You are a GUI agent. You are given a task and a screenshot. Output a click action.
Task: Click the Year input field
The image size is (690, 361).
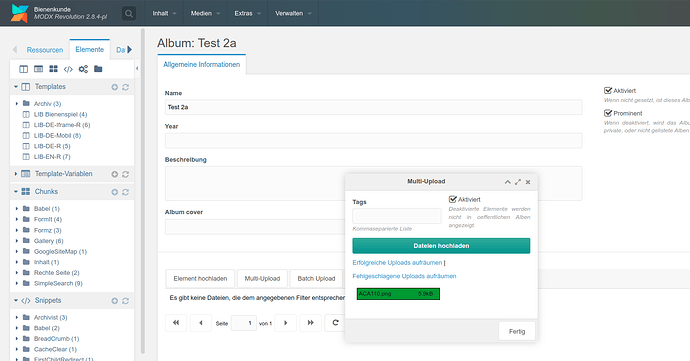point(373,140)
